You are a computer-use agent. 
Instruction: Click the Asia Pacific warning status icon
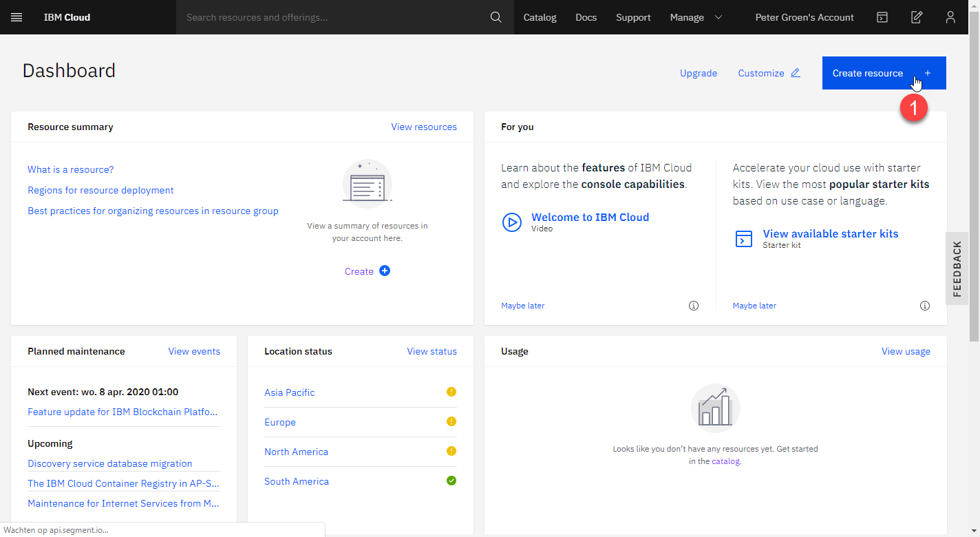tap(451, 392)
